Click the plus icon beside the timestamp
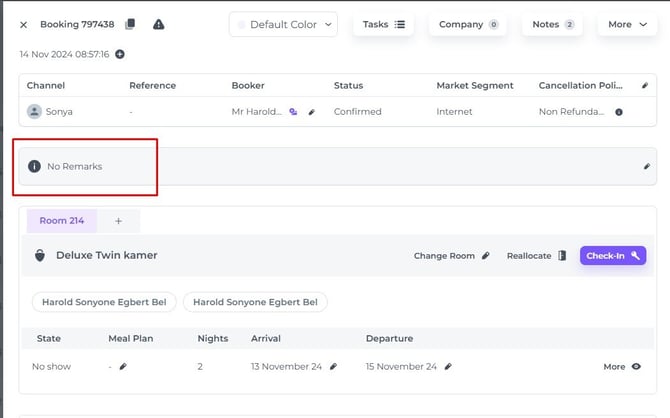670x418 pixels. pyautogui.click(x=120, y=54)
